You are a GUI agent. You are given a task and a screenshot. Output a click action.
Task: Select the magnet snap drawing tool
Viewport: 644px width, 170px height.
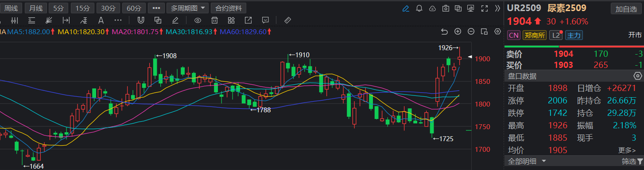(x=140, y=20)
